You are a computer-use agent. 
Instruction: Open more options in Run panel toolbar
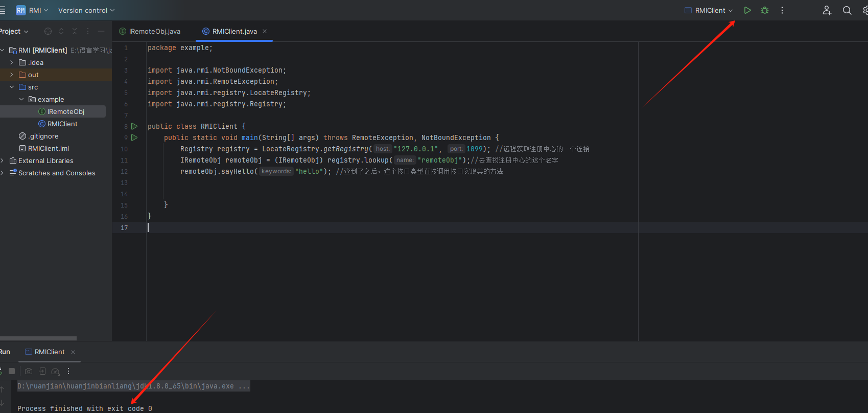coord(68,371)
